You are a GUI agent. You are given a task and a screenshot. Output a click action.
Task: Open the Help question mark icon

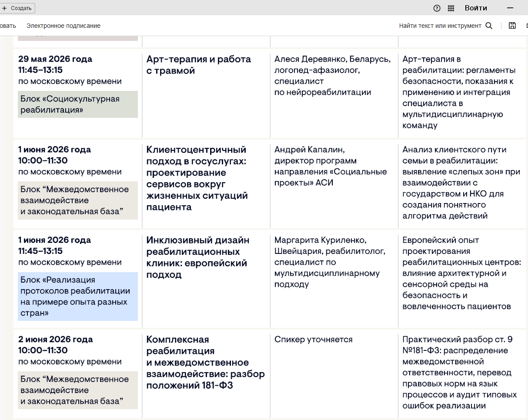point(437,8)
